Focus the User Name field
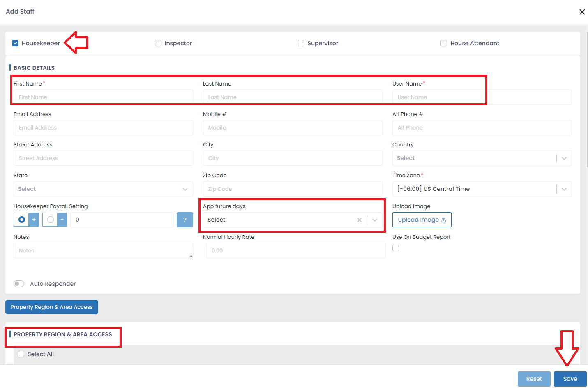588x389 pixels. coord(482,97)
